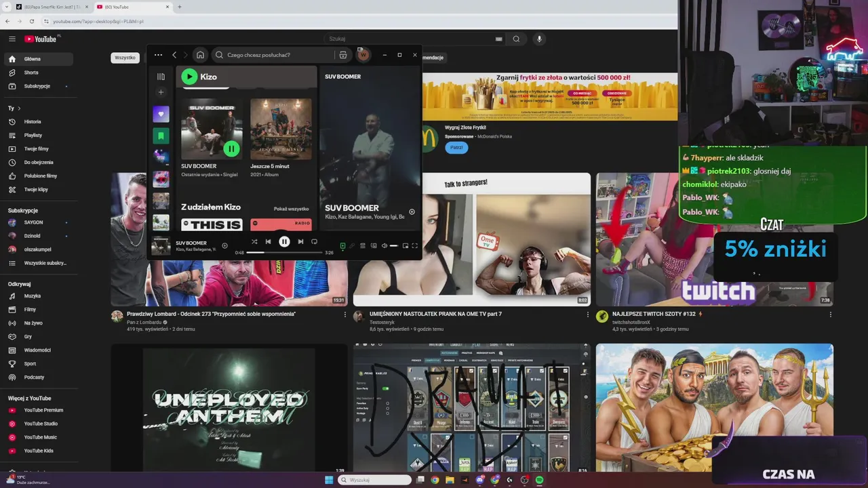Toggle Now Playing view button
This screenshot has height=488, width=868.
(342, 245)
